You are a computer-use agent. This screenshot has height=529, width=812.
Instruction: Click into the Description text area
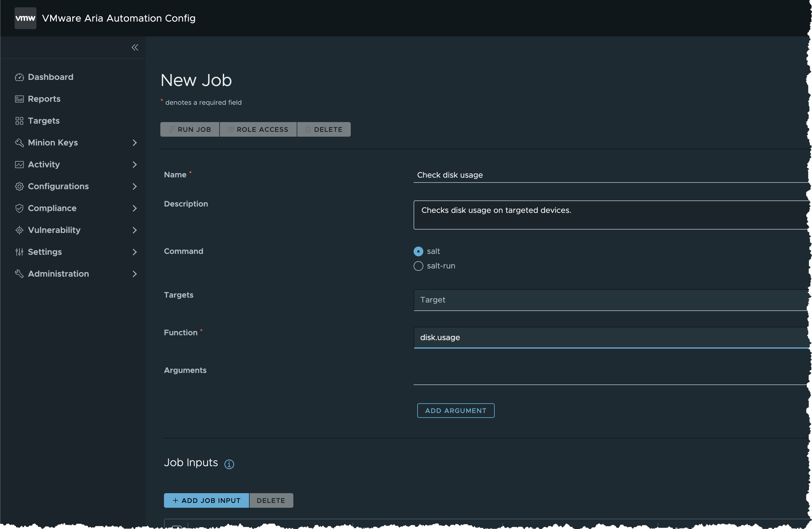[611, 215]
